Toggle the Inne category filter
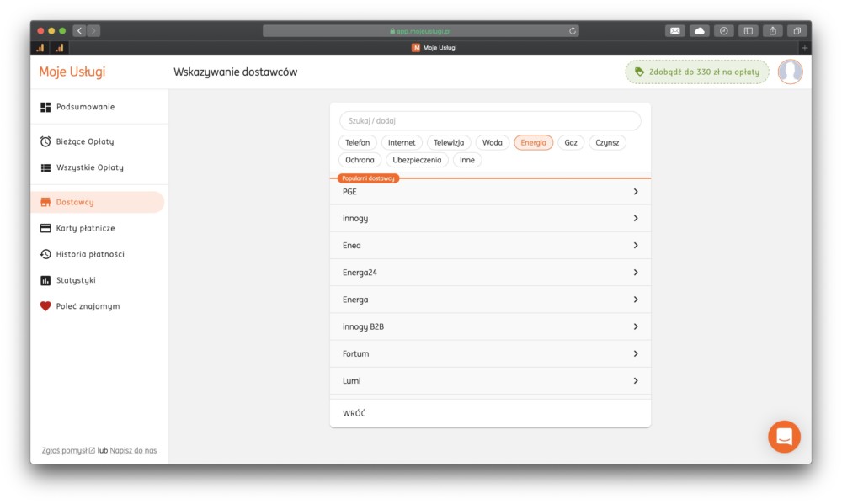The image size is (842, 504). click(467, 160)
